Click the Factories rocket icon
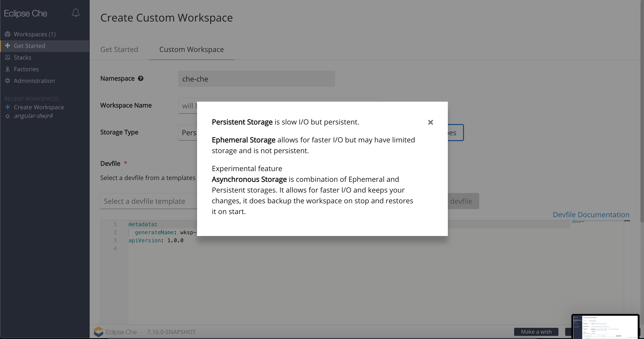644x339 pixels. (x=7, y=69)
